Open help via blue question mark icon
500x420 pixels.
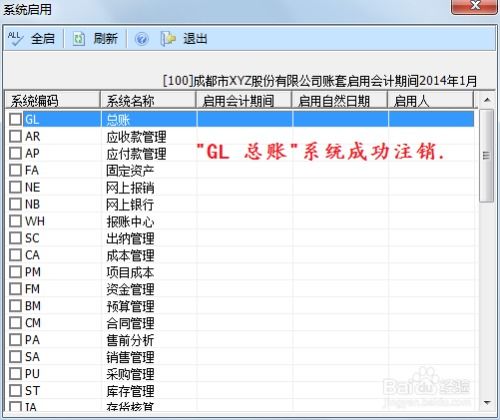click(141, 39)
